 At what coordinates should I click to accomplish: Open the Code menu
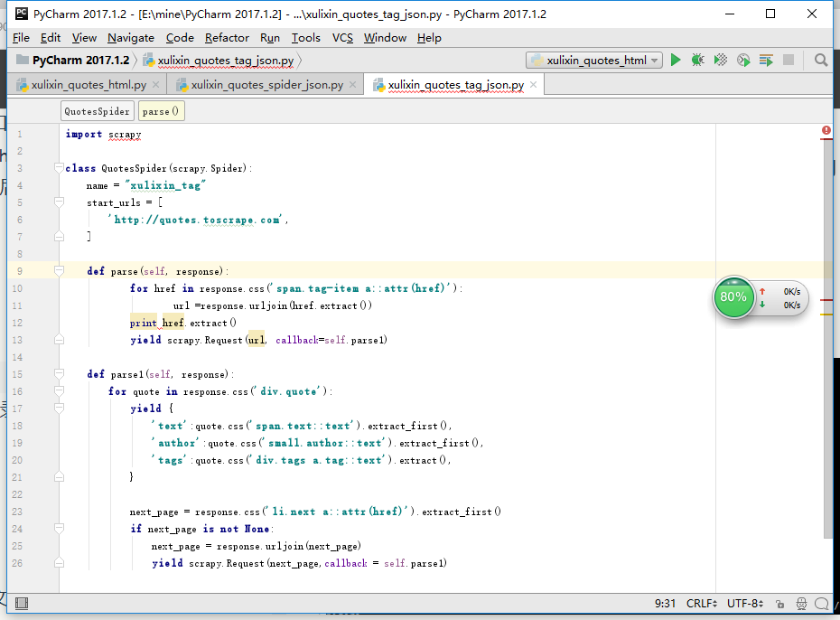tap(180, 38)
